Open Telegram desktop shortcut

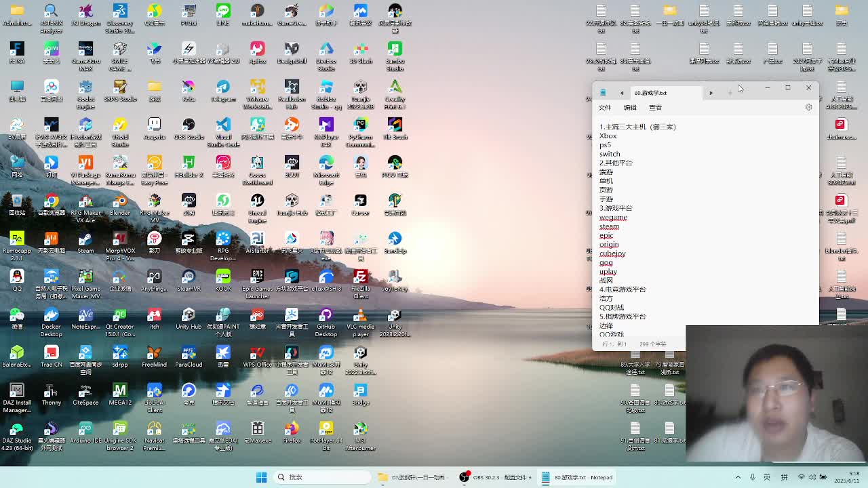coord(223,91)
